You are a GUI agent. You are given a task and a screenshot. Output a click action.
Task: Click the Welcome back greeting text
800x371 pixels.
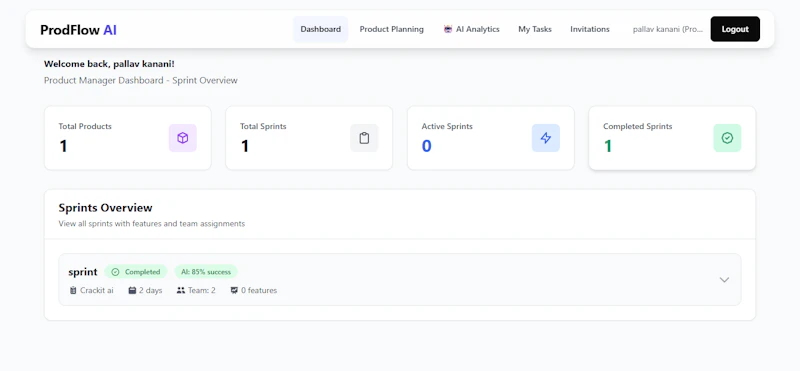click(109, 64)
